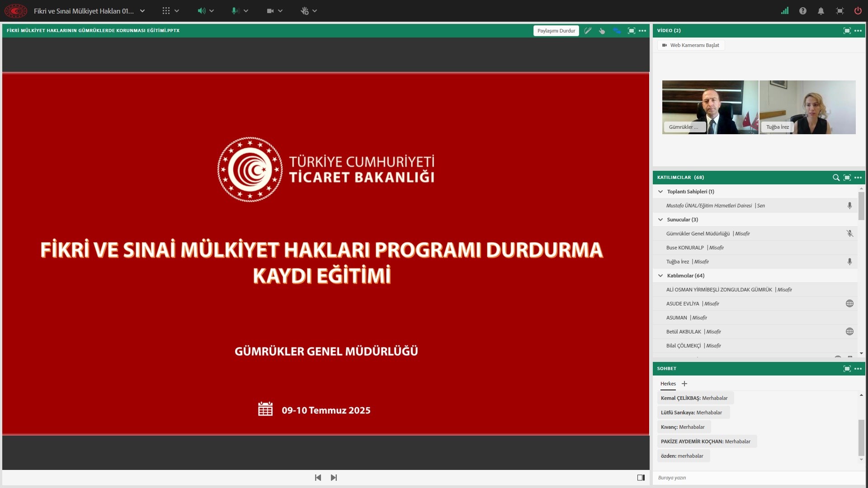Click the globe icon next to Betül AKBULAK
This screenshot has width=868, height=488.
pyautogui.click(x=849, y=332)
